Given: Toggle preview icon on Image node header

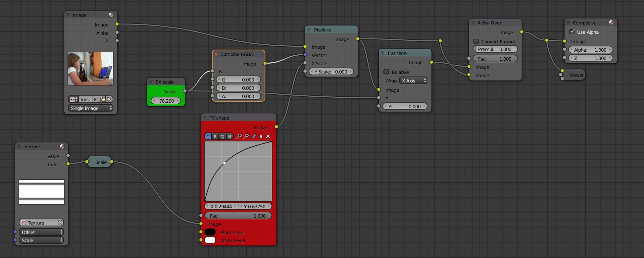Looking at the screenshot, I should pyautogui.click(x=111, y=15).
